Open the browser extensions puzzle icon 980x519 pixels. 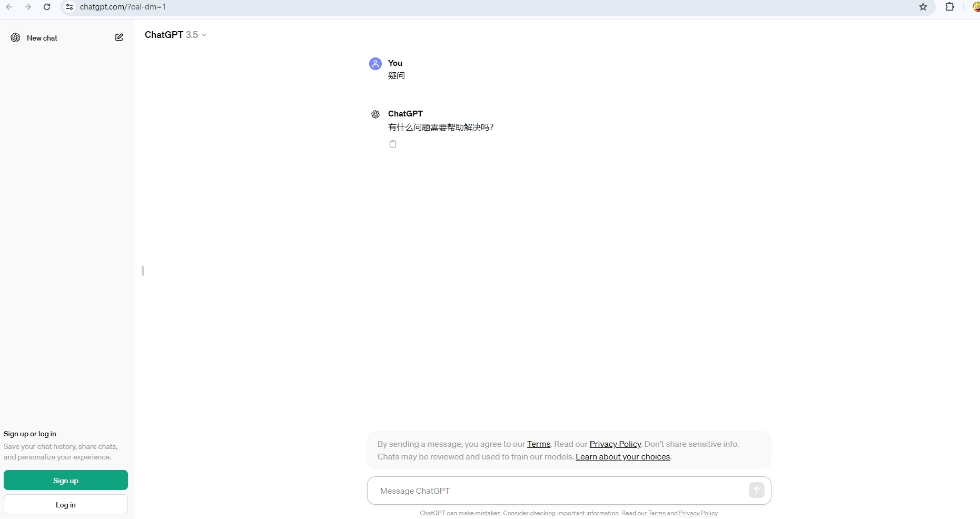click(x=950, y=7)
